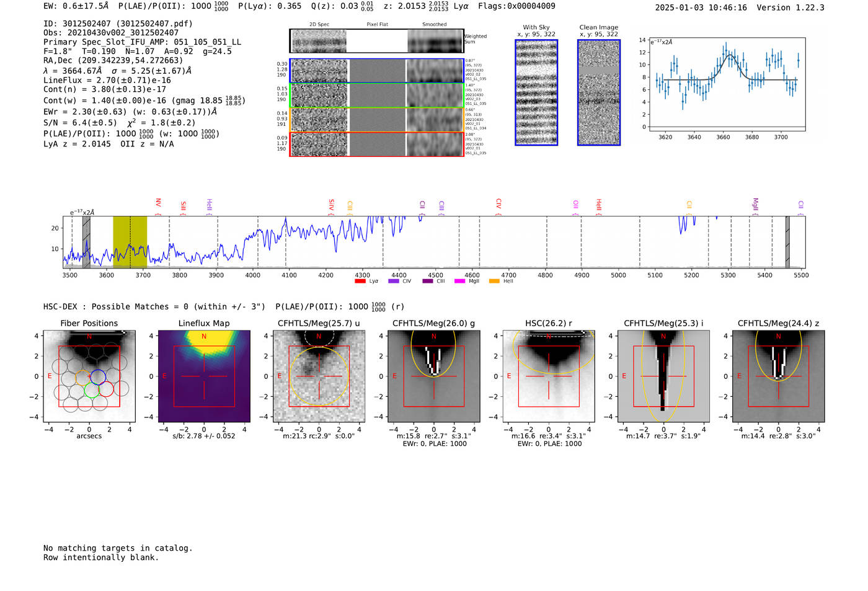Click the green-outlined 2D fiber spectrum row
Viewport: 868px width, 591px height.
(377, 95)
